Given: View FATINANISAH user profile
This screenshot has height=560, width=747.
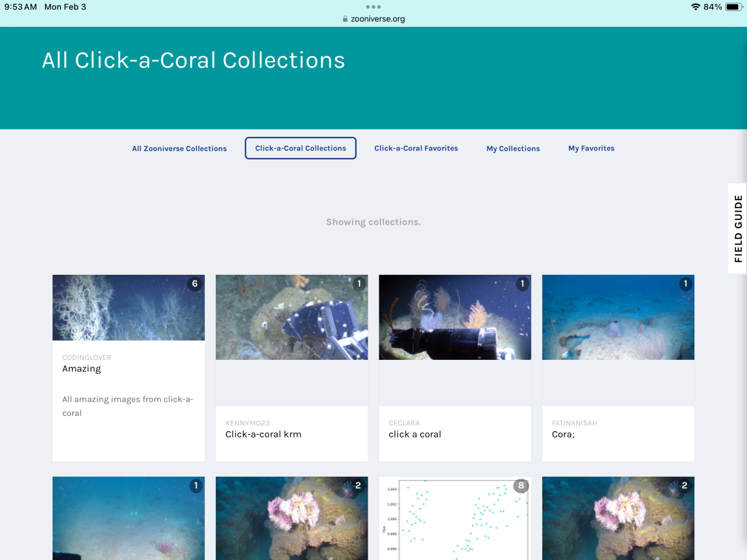Looking at the screenshot, I should (574, 423).
